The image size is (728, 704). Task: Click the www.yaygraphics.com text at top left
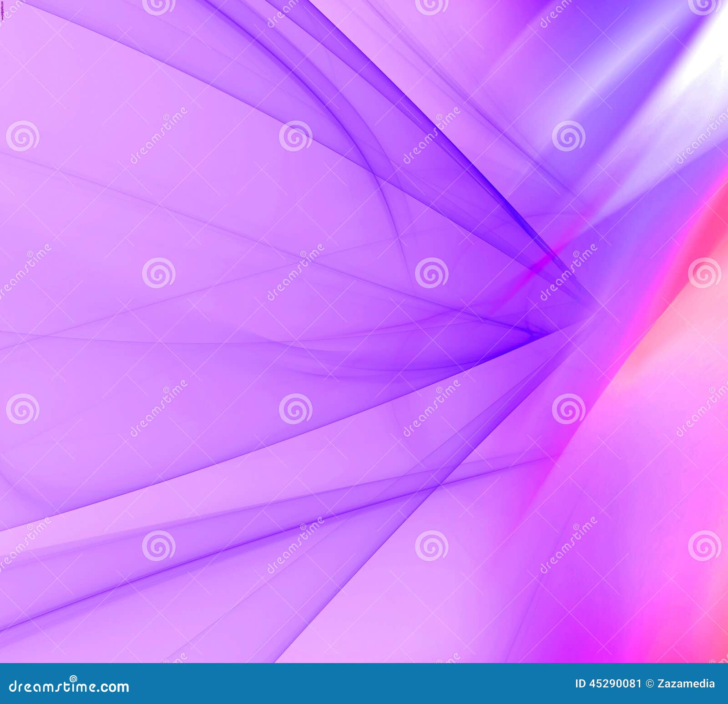[3, 11]
